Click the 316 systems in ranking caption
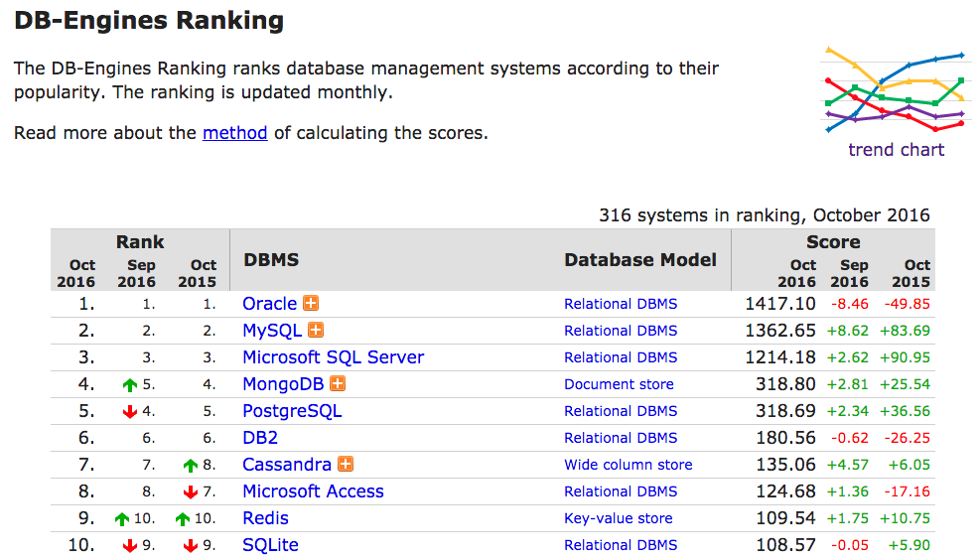 pos(764,215)
